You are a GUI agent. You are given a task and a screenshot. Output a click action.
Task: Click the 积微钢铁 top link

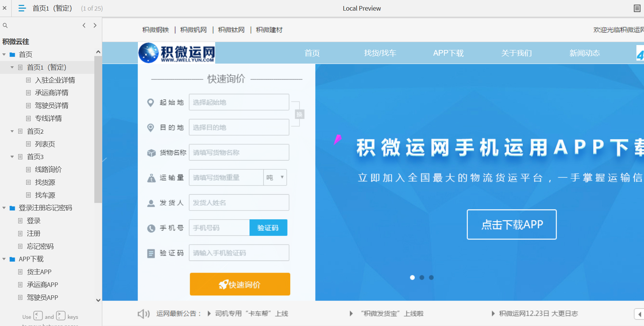(156, 30)
